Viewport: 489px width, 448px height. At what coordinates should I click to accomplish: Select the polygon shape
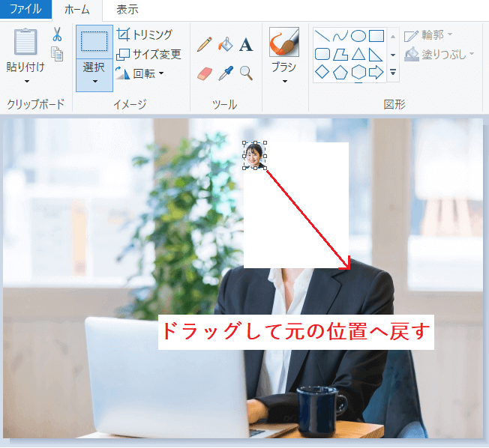tap(340, 54)
